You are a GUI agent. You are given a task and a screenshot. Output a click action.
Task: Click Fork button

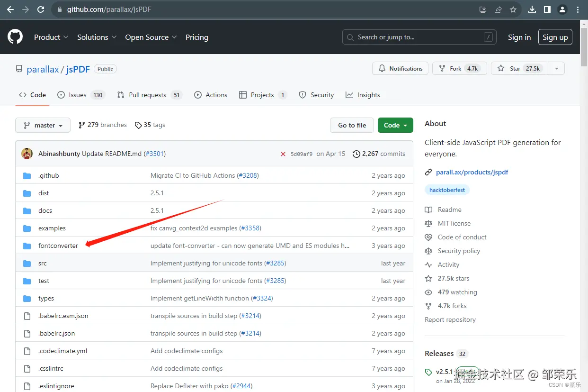click(x=459, y=68)
